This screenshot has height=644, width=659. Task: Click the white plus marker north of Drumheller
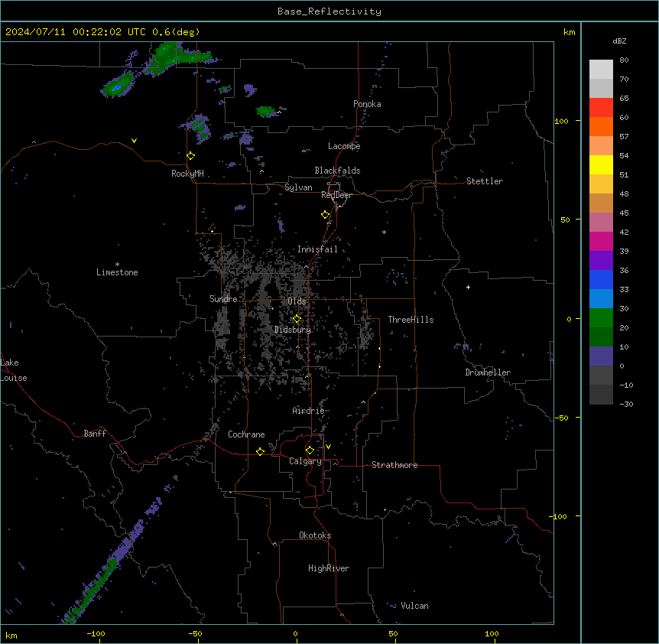click(x=468, y=287)
